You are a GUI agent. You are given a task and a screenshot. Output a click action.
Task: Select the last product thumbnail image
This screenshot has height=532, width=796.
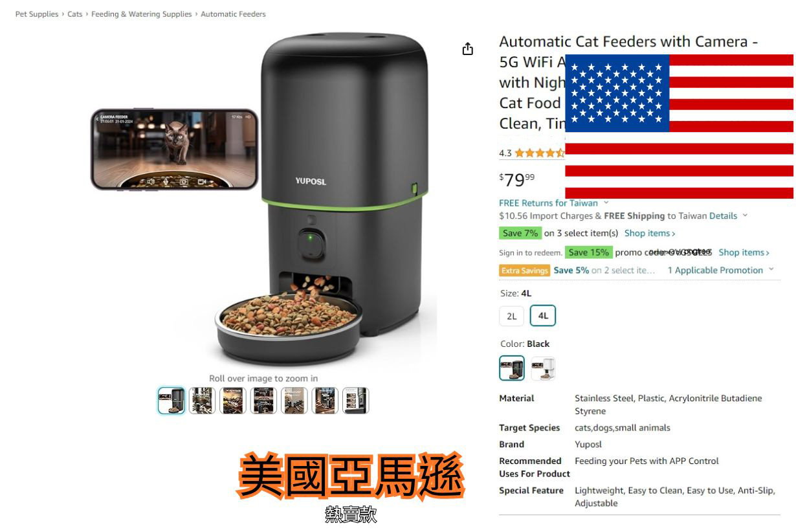coord(355,401)
